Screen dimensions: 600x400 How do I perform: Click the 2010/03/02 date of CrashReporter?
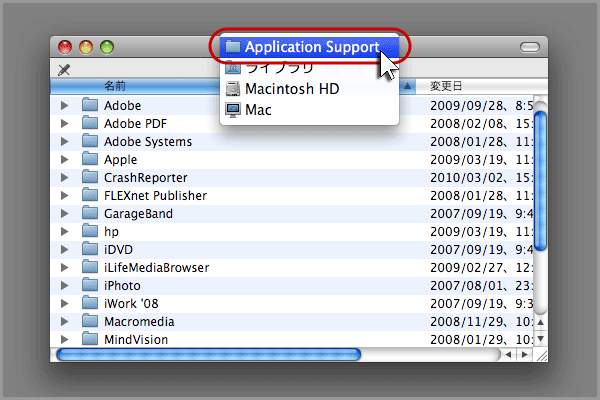[x=467, y=178]
